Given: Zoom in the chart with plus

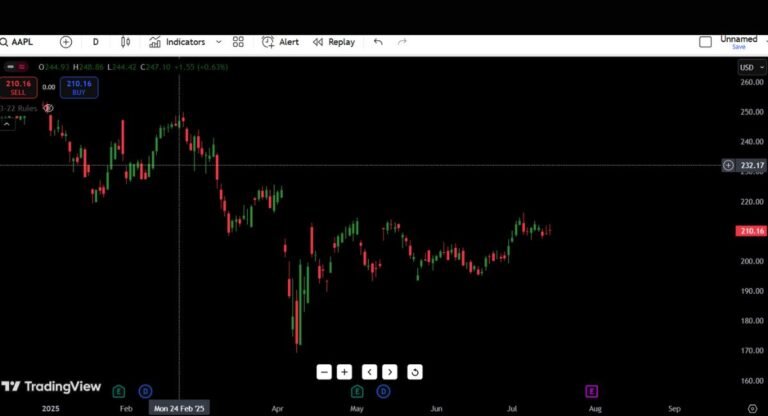Looking at the screenshot, I should (344, 372).
